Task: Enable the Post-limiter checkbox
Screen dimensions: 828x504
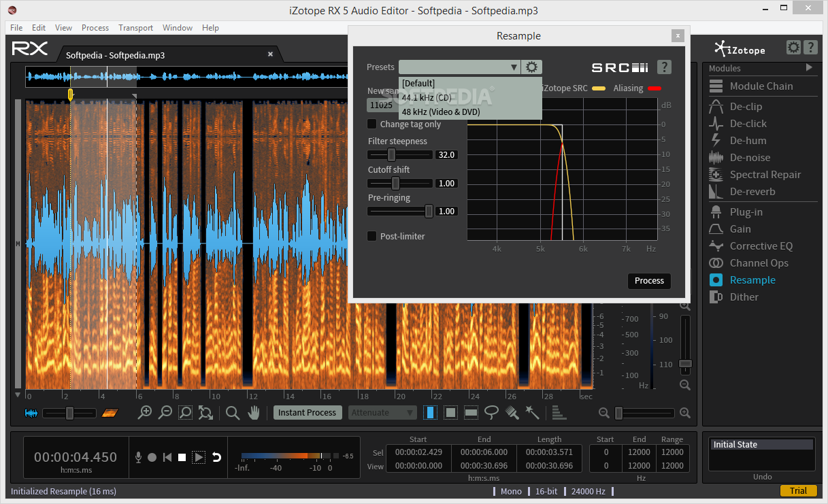Action: click(372, 236)
